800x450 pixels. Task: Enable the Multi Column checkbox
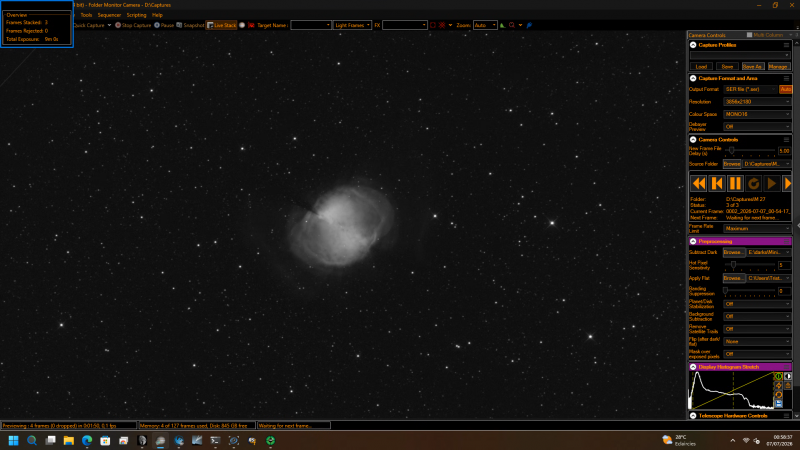point(749,35)
